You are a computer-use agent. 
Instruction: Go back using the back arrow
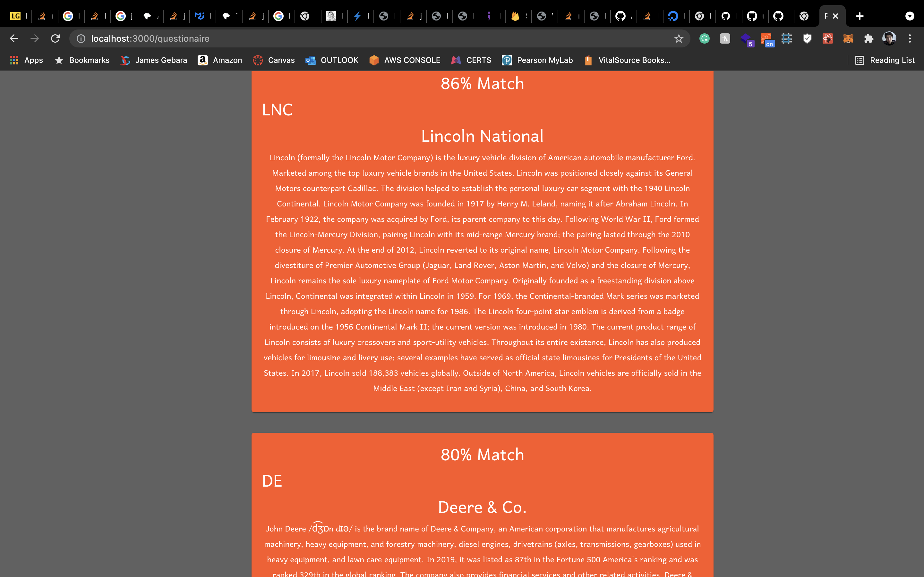coord(14,38)
